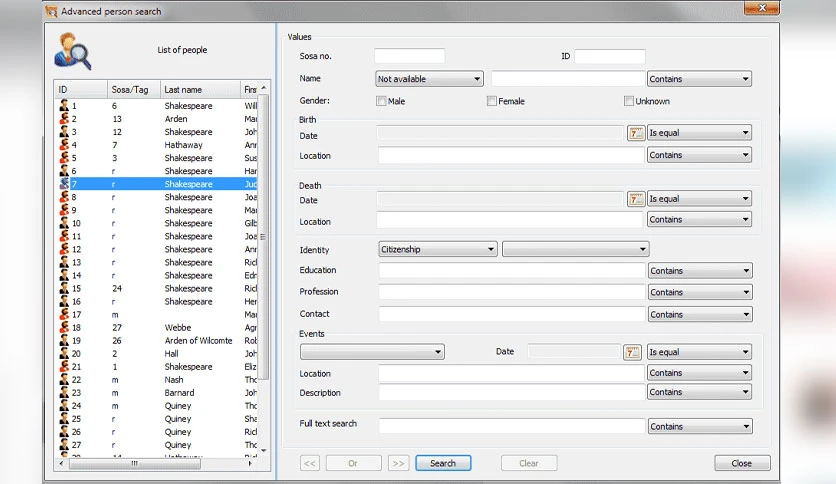The height and width of the screenshot is (484, 836).
Task: Click the Full text search input field
Action: [512, 426]
